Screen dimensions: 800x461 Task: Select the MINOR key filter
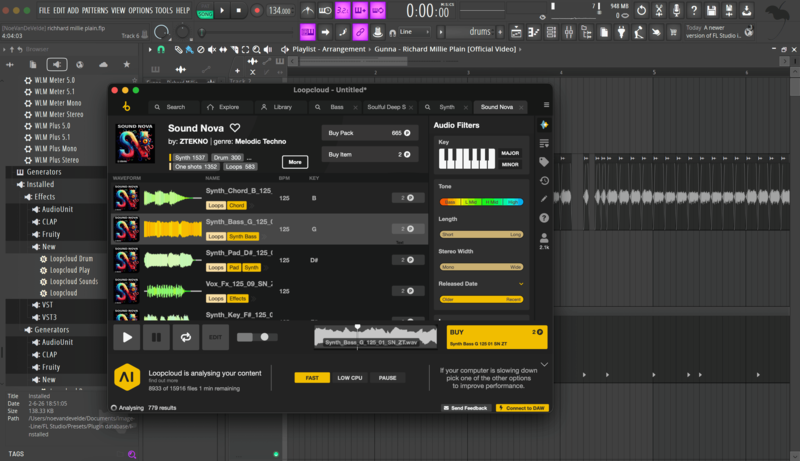click(x=510, y=164)
